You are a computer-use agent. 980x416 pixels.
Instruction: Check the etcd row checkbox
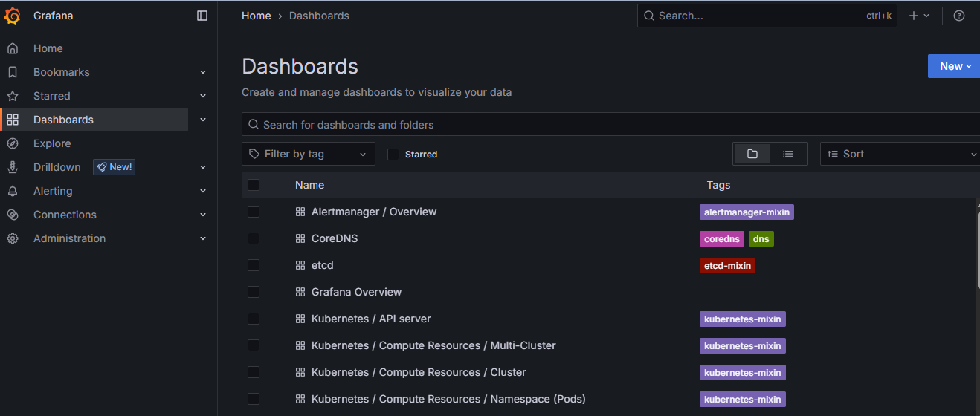pos(254,265)
